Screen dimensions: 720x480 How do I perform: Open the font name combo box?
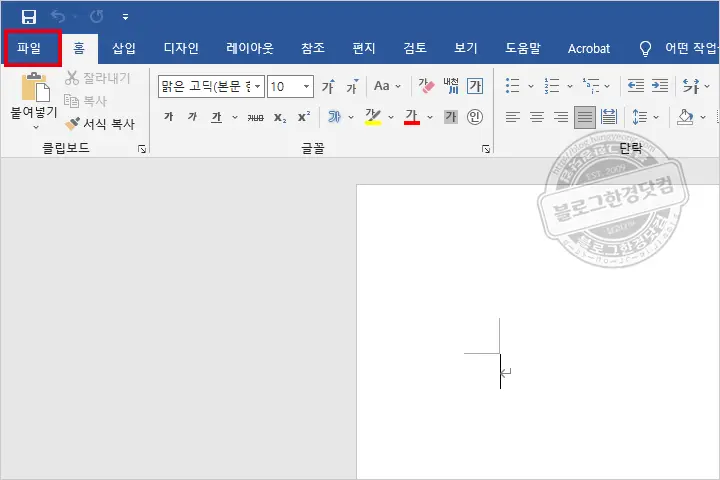(x=211, y=86)
